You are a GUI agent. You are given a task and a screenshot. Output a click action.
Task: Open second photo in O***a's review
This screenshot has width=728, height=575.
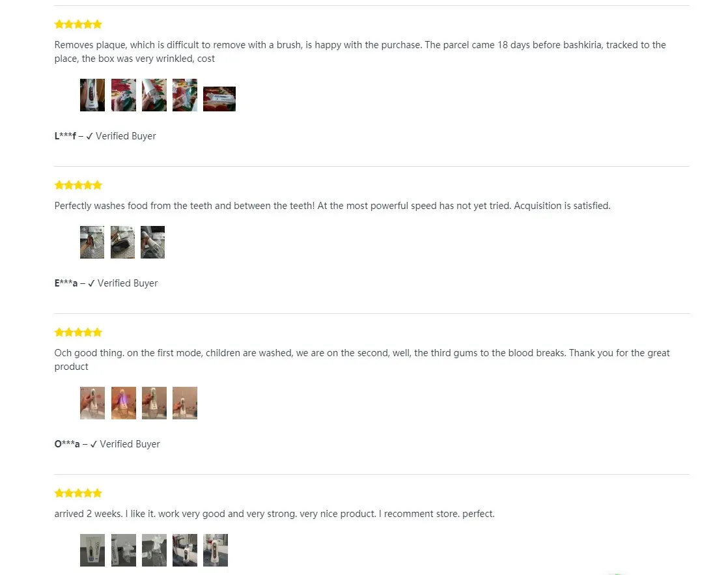click(x=123, y=403)
